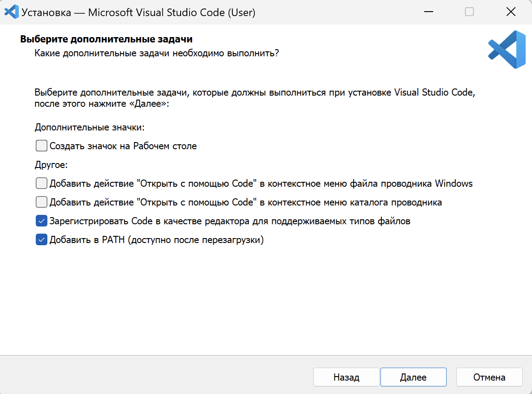This screenshot has height=394, width=532.
Task: Click the 'Выберите дополнительные задачи' bold heading
Action: tap(109, 39)
